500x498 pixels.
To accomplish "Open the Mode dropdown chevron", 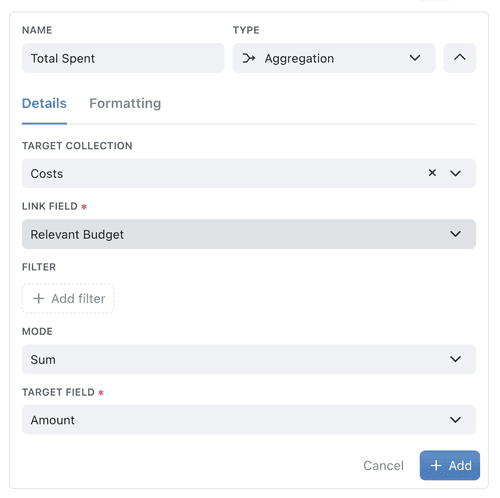I will click(455, 359).
